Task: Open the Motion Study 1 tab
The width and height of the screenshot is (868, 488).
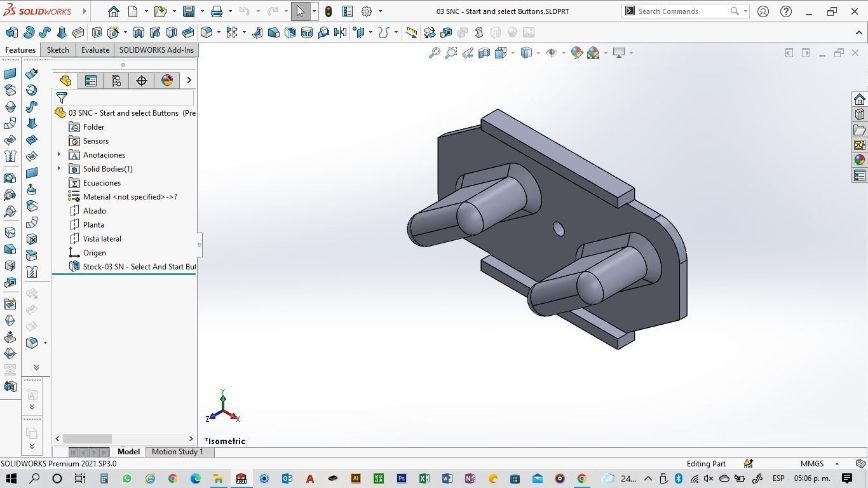Action: (x=177, y=452)
